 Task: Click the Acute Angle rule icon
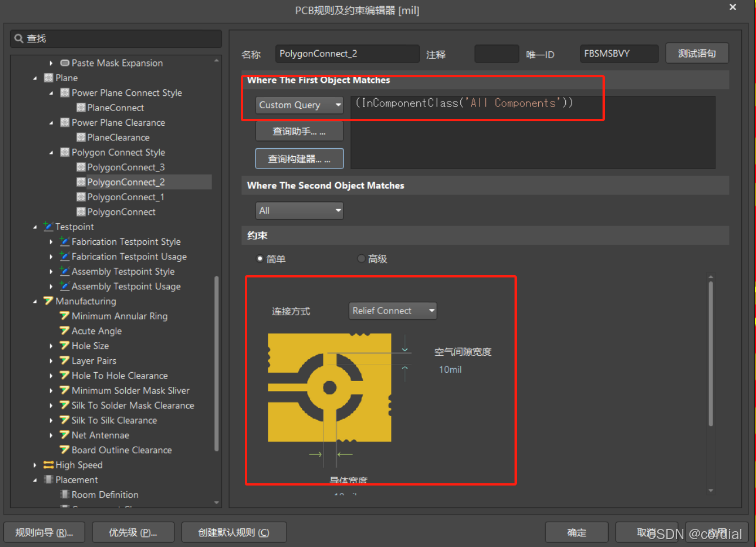tap(65, 331)
